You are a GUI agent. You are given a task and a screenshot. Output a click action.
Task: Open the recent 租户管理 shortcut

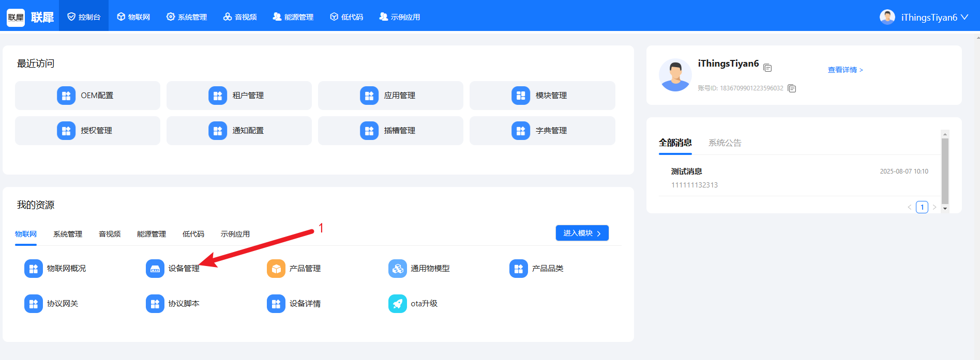pyautogui.click(x=239, y=96)
